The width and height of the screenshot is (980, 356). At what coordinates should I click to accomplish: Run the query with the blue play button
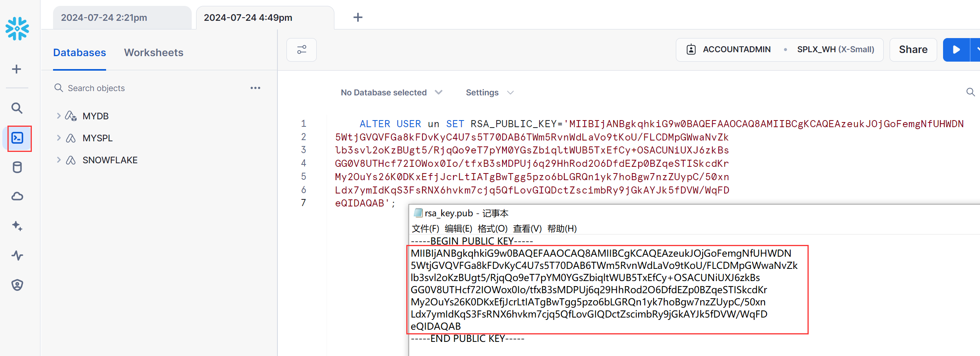tap(956, 50)
